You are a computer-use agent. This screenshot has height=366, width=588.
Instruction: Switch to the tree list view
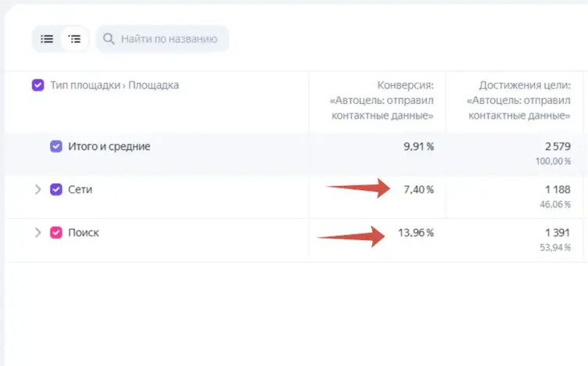(x=74, y=38)
